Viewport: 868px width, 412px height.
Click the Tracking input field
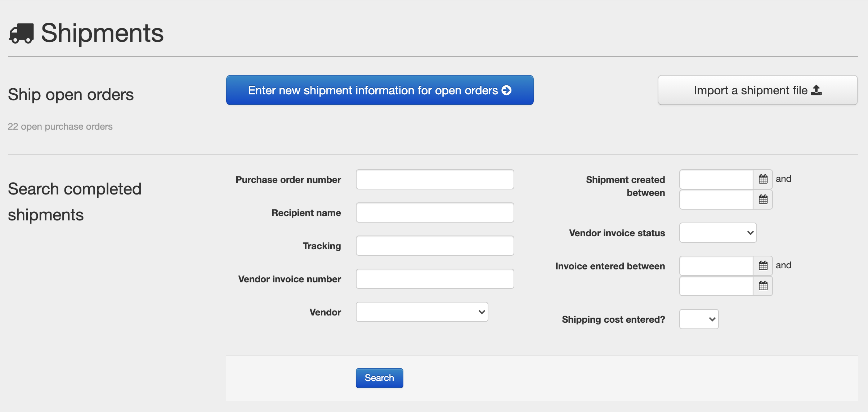pyautogui.click(x=434, y=245)
